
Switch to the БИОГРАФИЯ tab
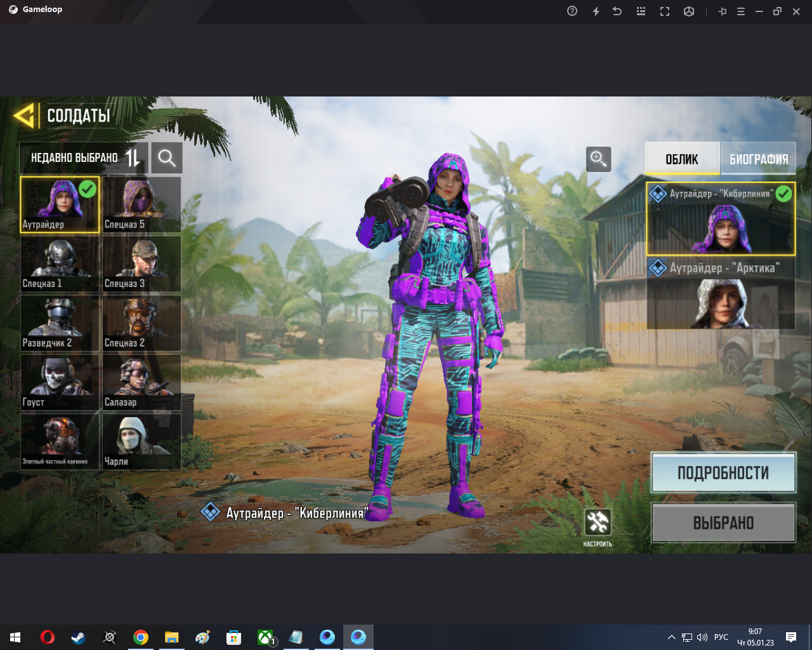[759, 159]
